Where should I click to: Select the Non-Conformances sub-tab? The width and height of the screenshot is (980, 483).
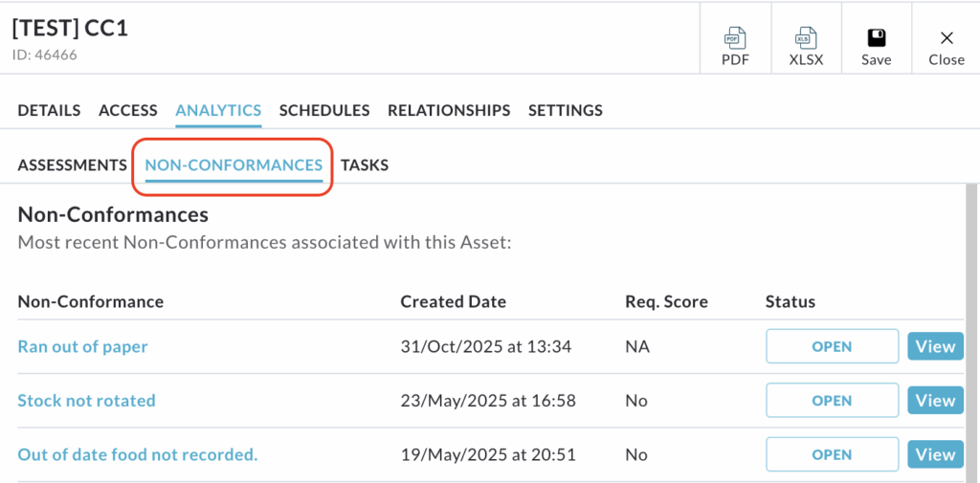coord(234,165)
